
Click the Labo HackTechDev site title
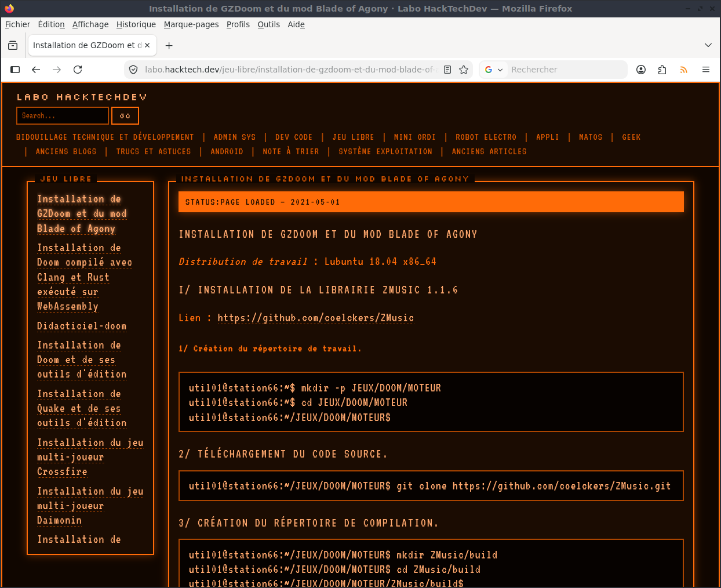click(x=82, y=97)
